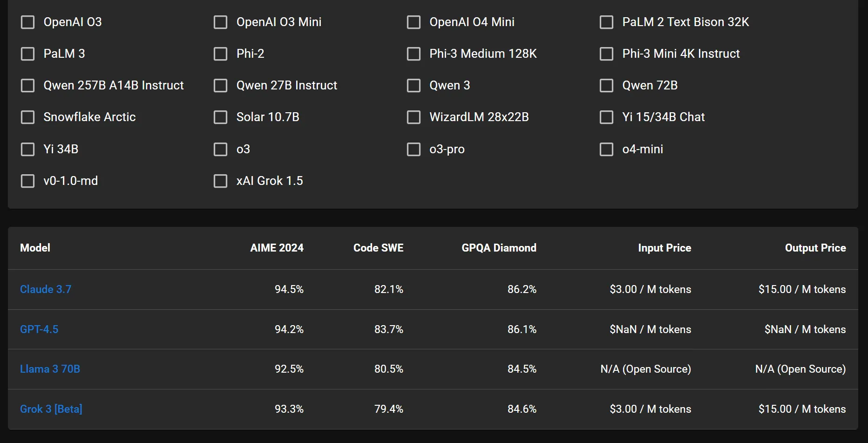Select Llama 3 70B GPQA value 84.5%
The height and width of the screenshot is (443, 868).
522,369
